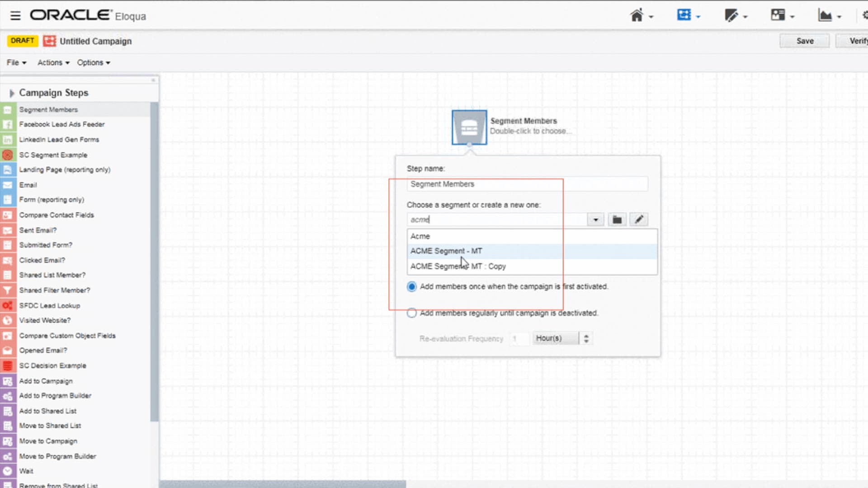Toggle Add members regularly until deactivated
The image size is (868, 488).
click(x=411, y=313)
